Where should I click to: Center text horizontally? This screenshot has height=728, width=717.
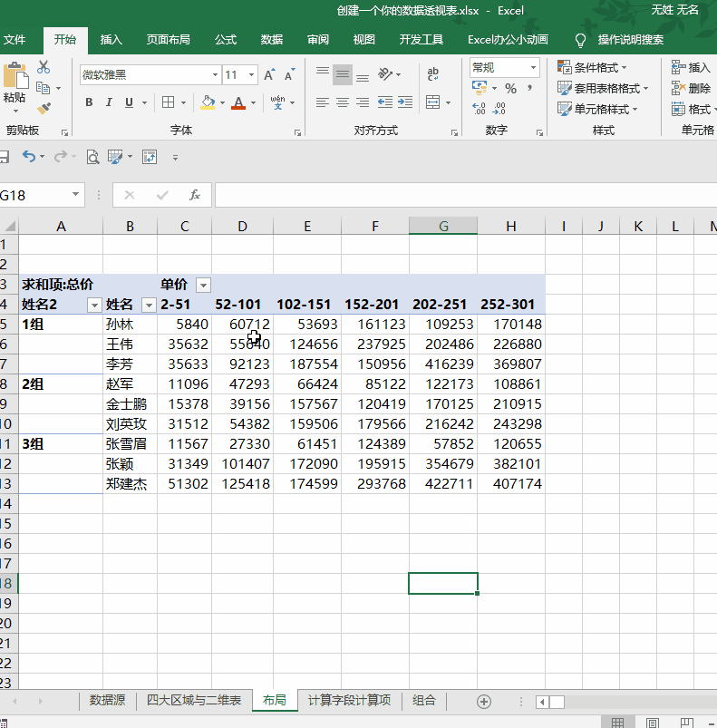coord(343,102)
